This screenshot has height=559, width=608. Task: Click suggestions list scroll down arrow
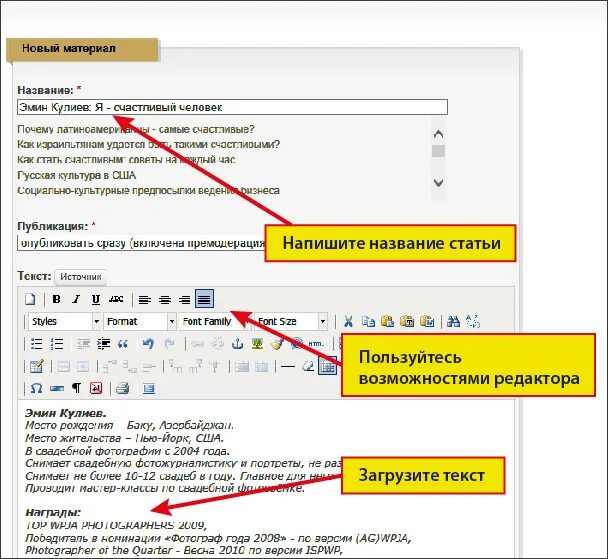pyautogui.click(x=438, y=183)
